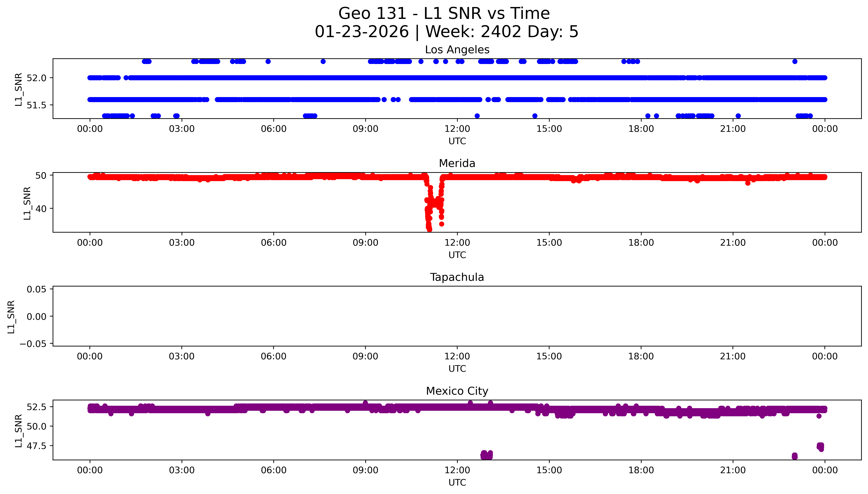868x494 pixels.
Task: Click the Mexico City low points near 23:00
Action: [x=794, y=456]
